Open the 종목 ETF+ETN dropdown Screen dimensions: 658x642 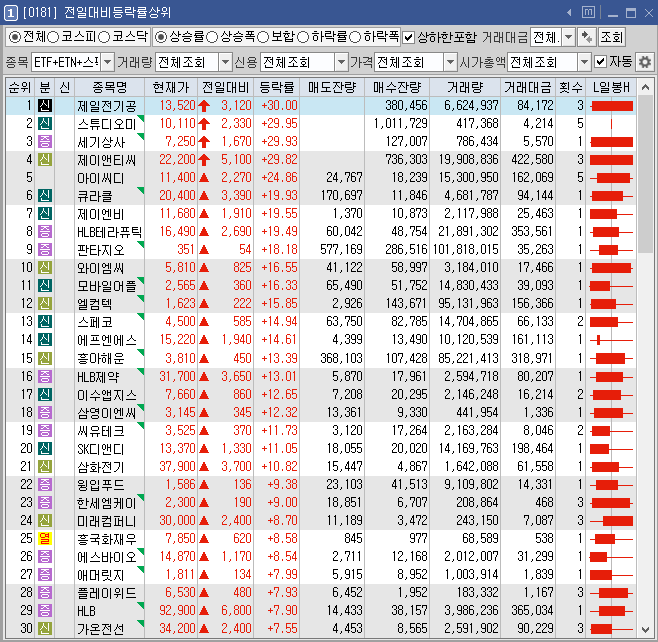(108, 63)
